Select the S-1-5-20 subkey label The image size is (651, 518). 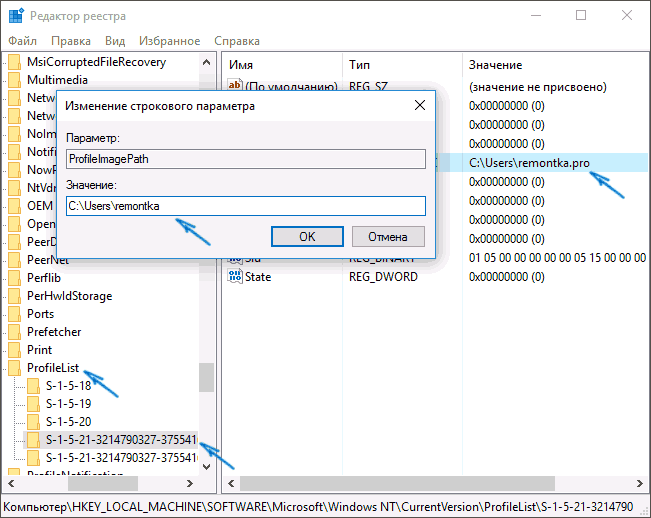pos(68,421)
